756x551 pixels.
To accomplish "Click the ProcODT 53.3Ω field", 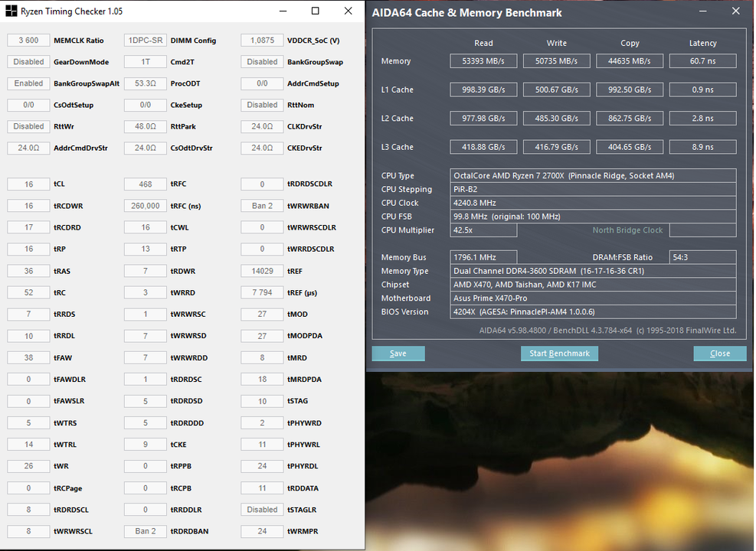I will pos(145,83).
